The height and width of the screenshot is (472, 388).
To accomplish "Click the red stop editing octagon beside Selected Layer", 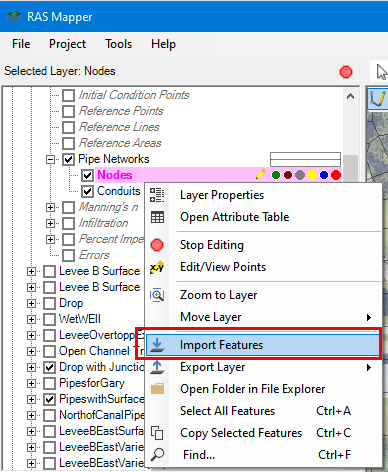I will tap(346, 72).
